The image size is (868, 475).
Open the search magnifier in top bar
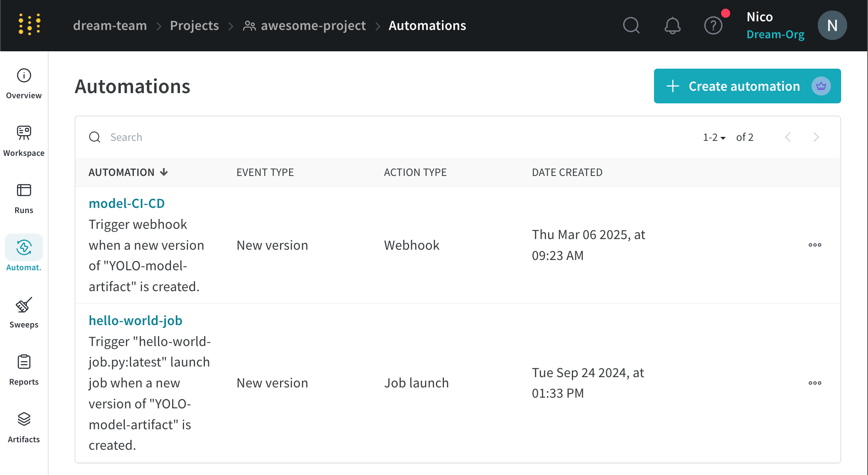(x=631, y=25)
